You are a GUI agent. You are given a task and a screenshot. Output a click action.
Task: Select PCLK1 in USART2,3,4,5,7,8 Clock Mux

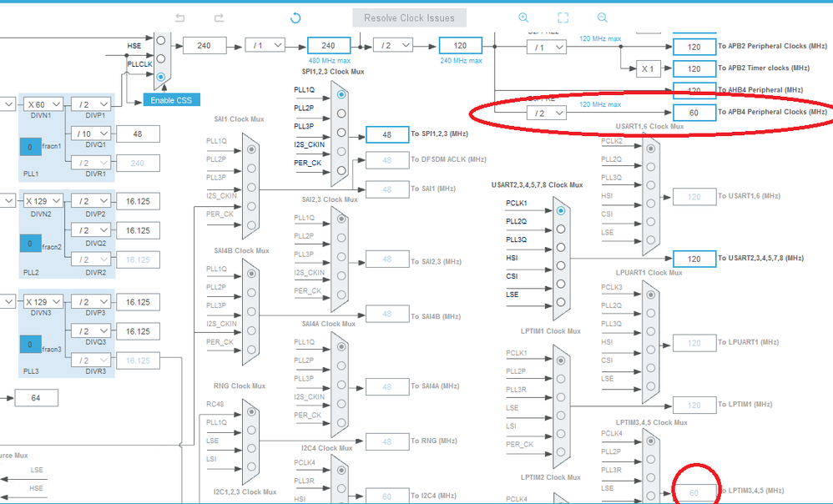click(x=561, y=211)
